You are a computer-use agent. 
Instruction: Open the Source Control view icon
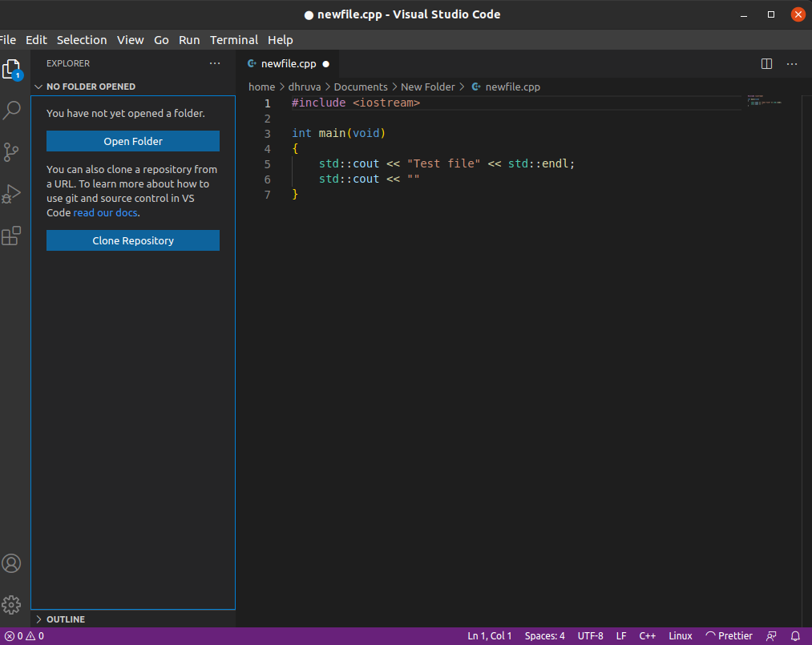[11, 152]
